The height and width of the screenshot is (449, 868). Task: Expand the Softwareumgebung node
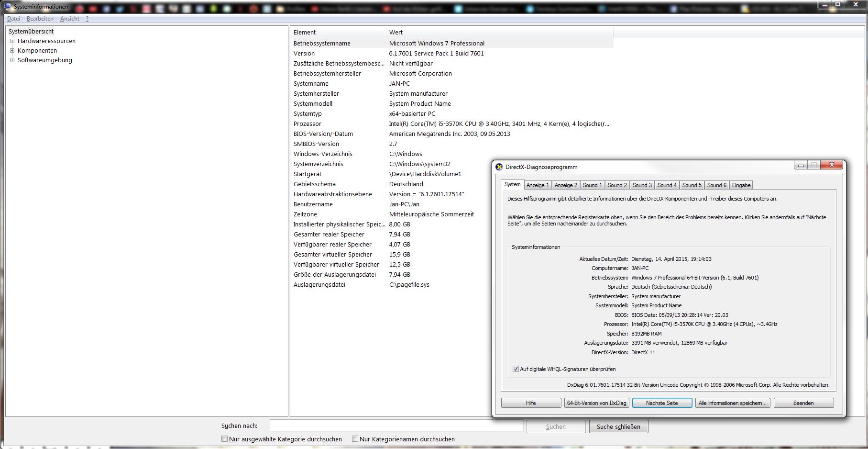coord(12,60)
